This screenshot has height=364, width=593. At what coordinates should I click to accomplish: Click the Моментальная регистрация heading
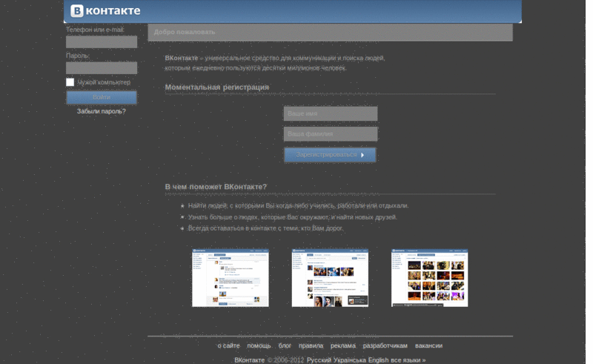[217, 87]
